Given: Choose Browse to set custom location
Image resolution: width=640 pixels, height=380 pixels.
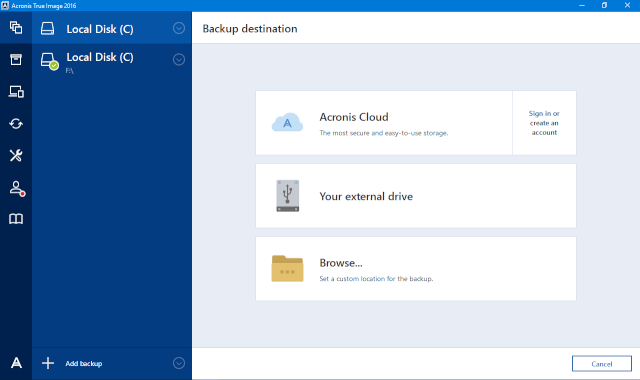Looking at the screenshot, I should pos(416,269).
